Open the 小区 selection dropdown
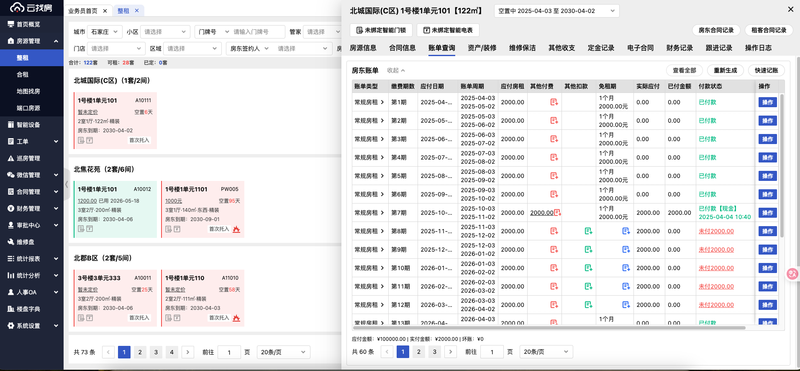 point(165,32)
